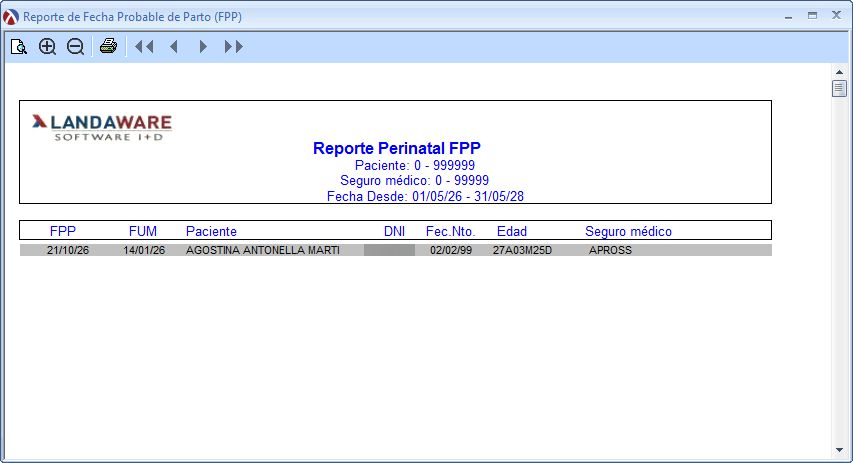This screenshot has width=853, height=463.
Task: Click the Fec.Nto. column header
Action: tap(450, 231)
